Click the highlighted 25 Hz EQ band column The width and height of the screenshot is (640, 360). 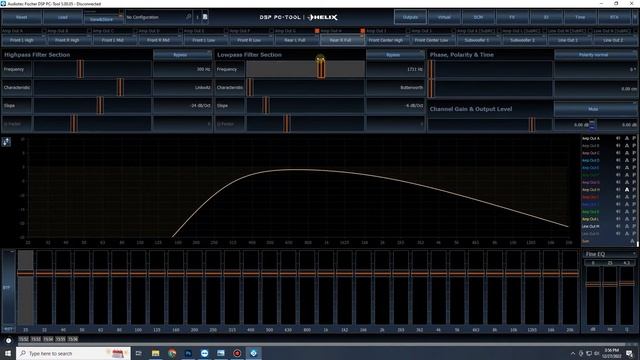click(25, 287)
